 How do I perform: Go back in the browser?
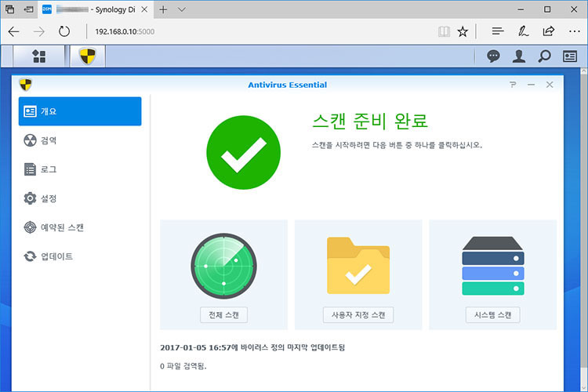(x=14, y=31)
